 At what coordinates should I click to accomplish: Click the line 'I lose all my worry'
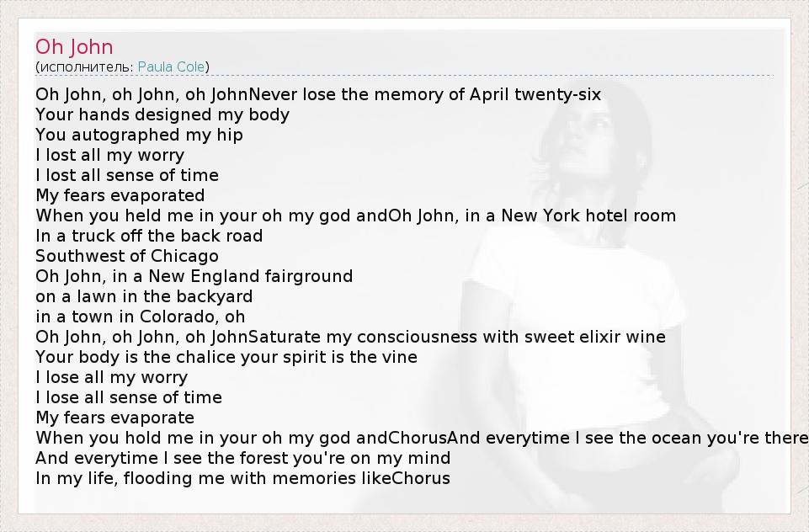[111, 377]
